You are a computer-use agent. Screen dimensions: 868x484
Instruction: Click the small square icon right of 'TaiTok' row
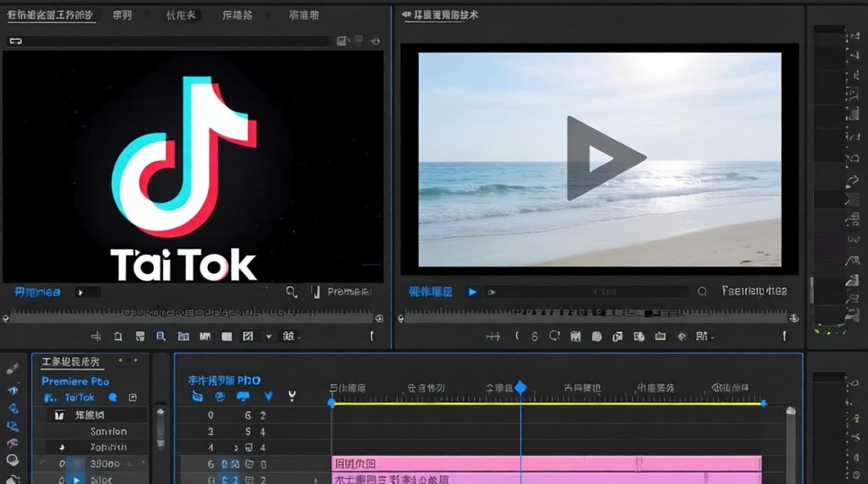pyautogui.click(x=133, y=398)
